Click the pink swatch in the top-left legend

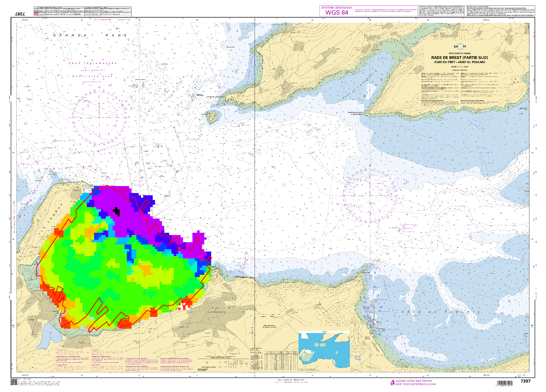pyautogui.click(x=36, y=14)
